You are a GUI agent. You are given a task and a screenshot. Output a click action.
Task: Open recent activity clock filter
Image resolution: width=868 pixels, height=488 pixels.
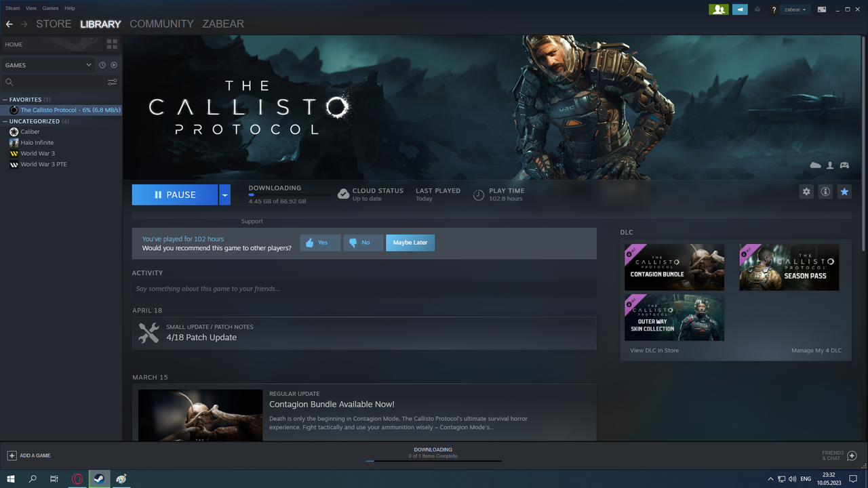click(102, 65)
